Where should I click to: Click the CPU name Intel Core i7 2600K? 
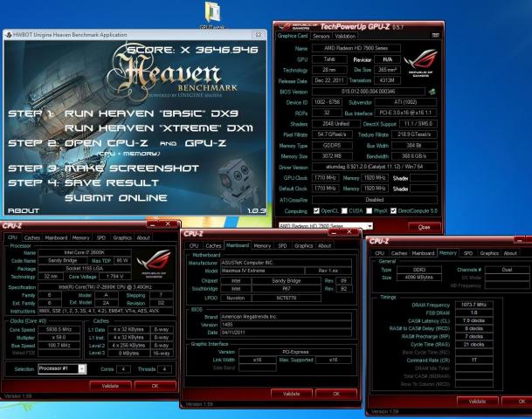85,252
